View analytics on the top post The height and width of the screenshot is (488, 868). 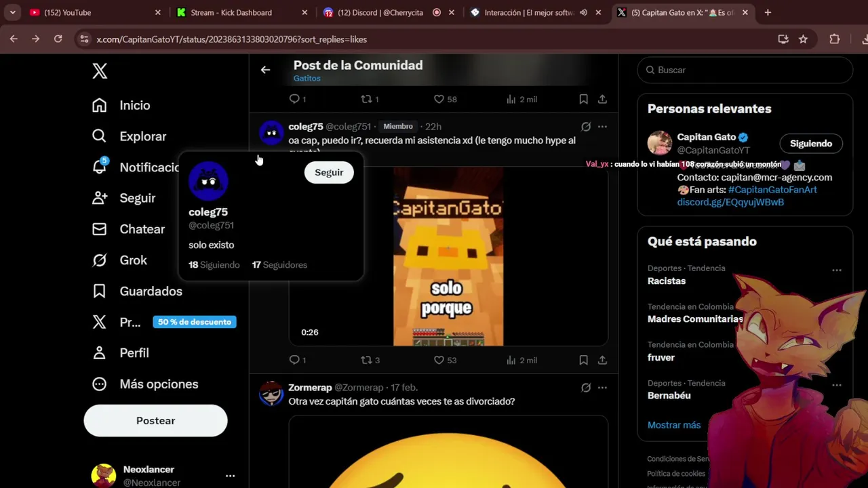(x=511, y=99)
